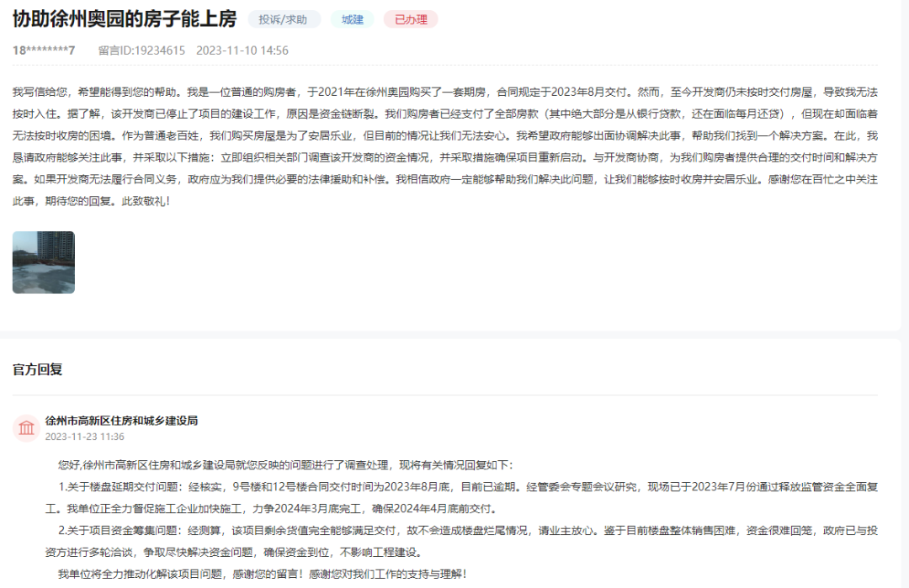This screenshot has width=909, height=588.
Task: Click the reply timestamp 2023-11-23 11:36
Action: pos(85,437)
